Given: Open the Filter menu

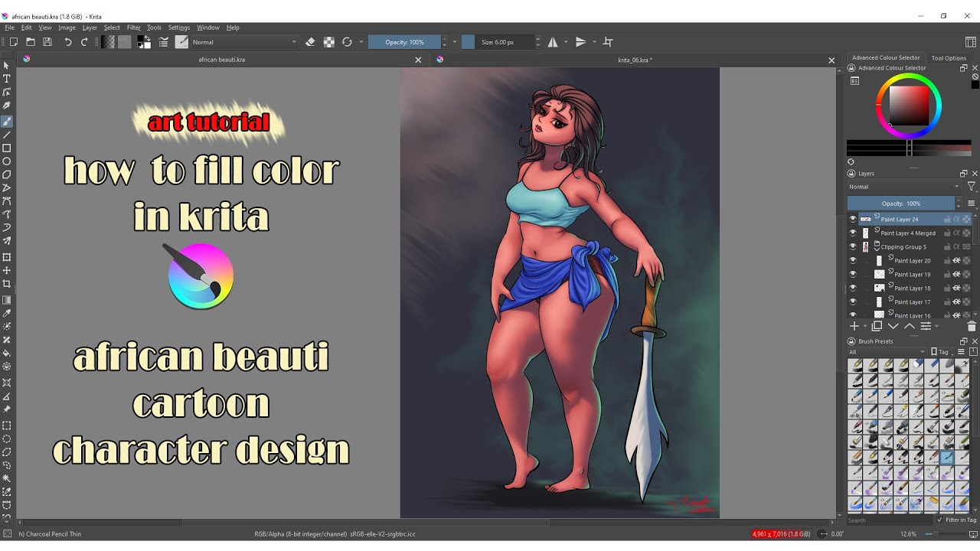Looking at the screenshot, I should [133, 28].
